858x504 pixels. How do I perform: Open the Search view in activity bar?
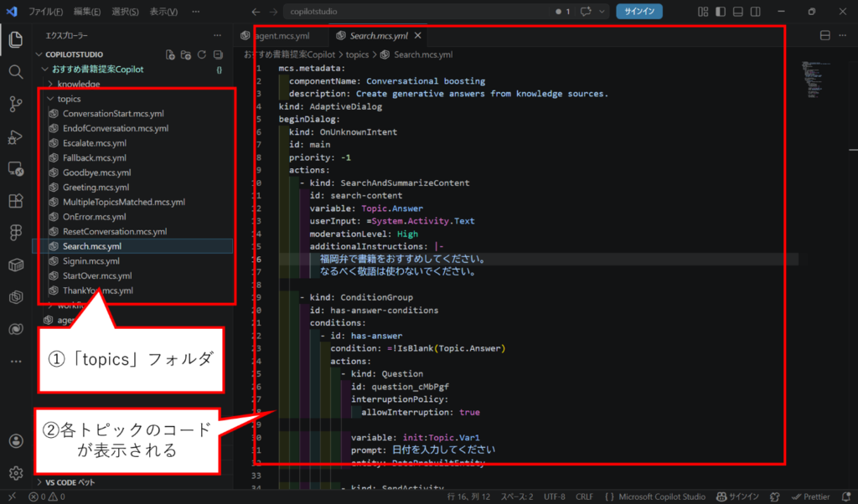tap(15, 72)
